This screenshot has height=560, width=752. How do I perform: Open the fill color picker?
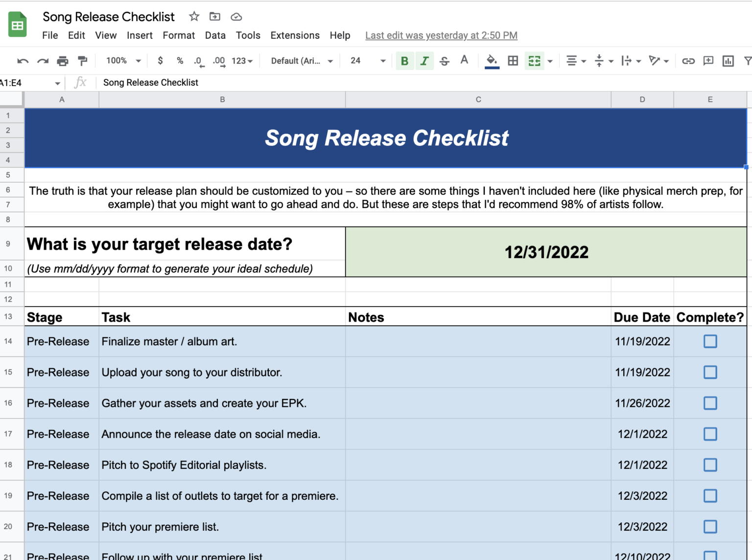tap(492, 61)
